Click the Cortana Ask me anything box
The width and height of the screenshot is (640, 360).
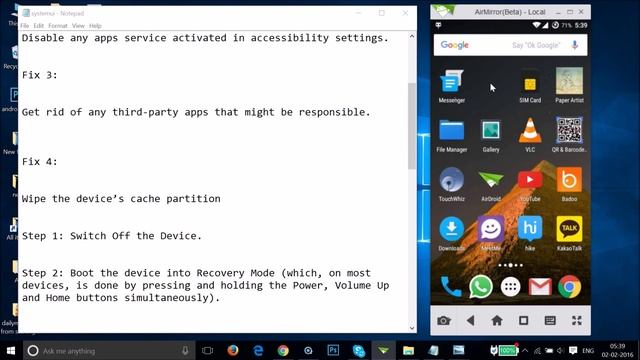[x=109, y=351]
